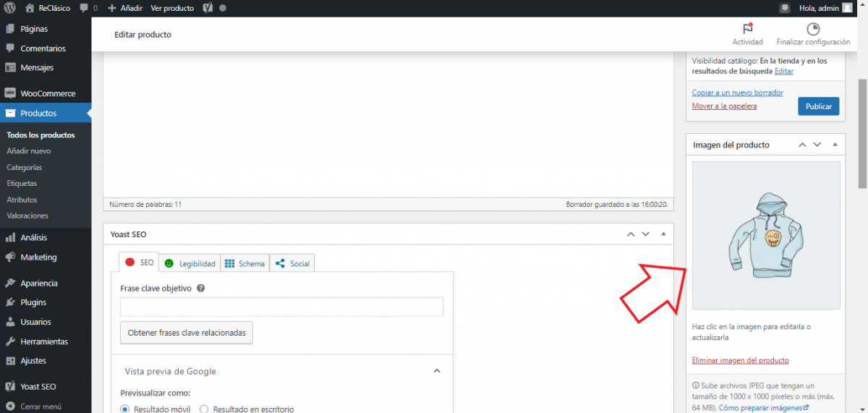Click the Yoast icon in top bar
The height and width of the screenshot is (413, 868).
pyautogui.click(x=208, y=8)
